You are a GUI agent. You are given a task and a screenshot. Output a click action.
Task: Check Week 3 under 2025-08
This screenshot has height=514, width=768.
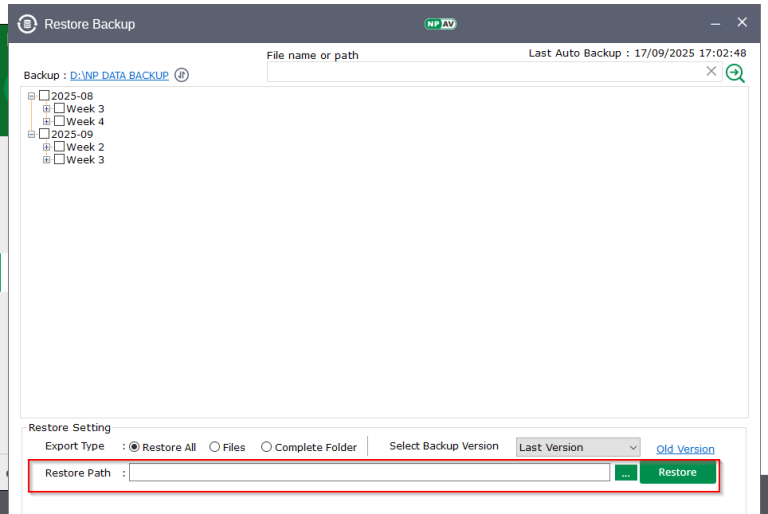pos(59,108)
